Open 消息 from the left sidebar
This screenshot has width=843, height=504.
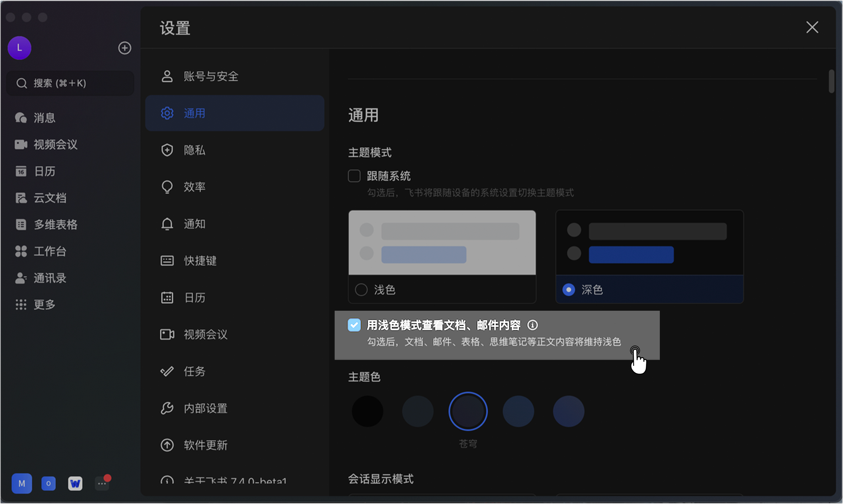44,118
